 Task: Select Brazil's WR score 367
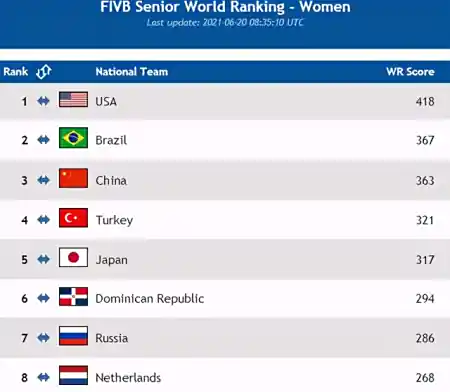coord(425,140)
